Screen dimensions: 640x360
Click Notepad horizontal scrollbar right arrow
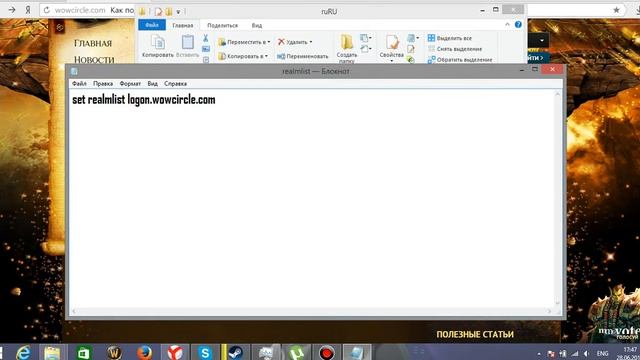[549, 311]
